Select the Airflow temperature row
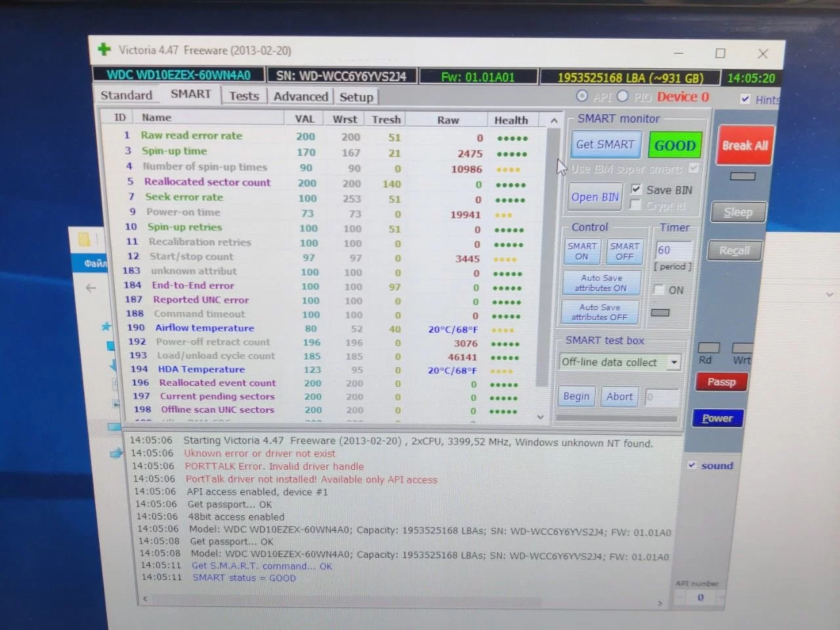The height and width of the screenshot is (630, 840). (x=324, y=328)
